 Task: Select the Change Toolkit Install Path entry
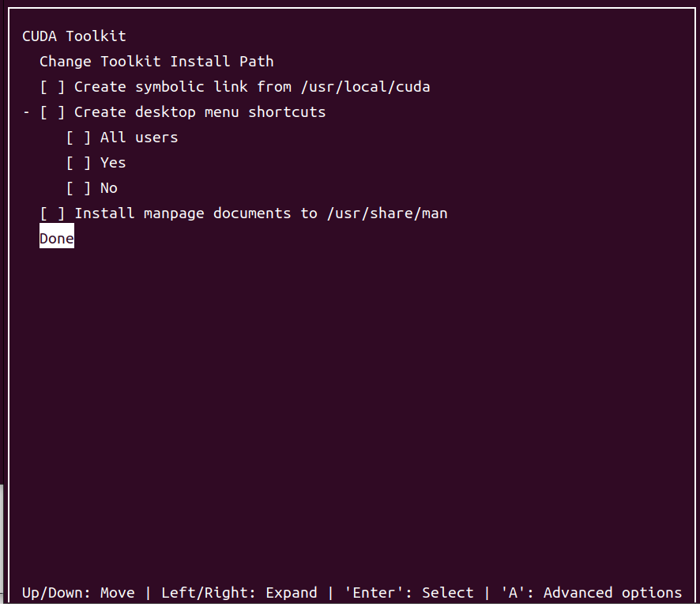pyautogui.click(x=156, y=61)
